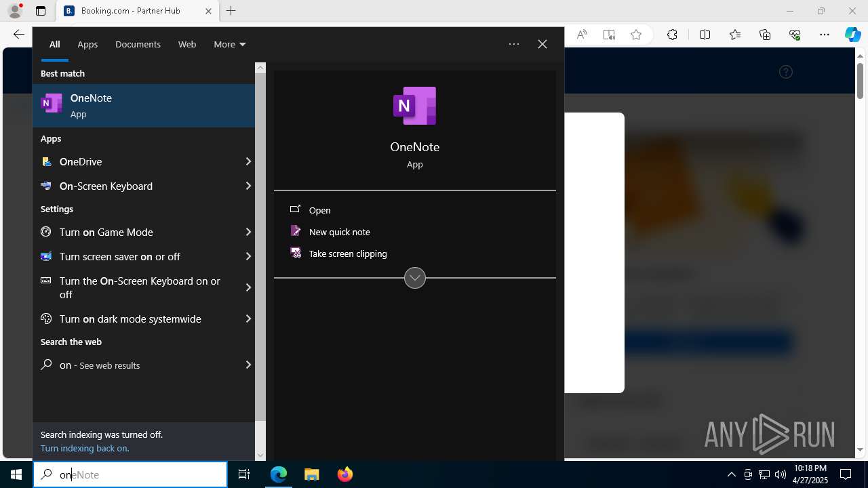Select Booking.com Partner Hub browser tab
The height and width of the screenshot is (488, 868).
point(137,11)
